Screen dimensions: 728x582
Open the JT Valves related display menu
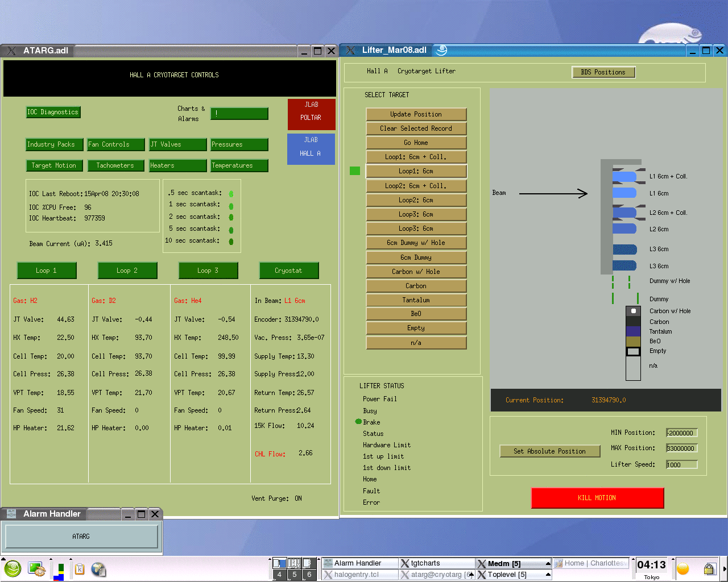(178, 144)
